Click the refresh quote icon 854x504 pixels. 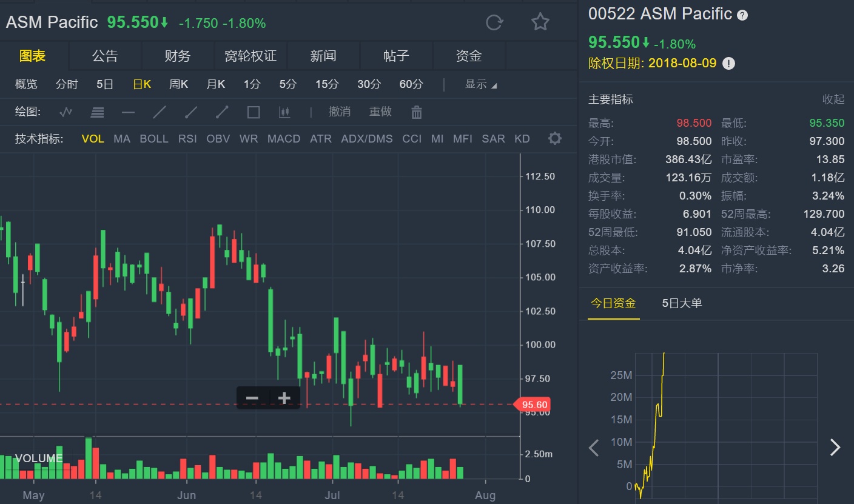(x=494, y=22)
